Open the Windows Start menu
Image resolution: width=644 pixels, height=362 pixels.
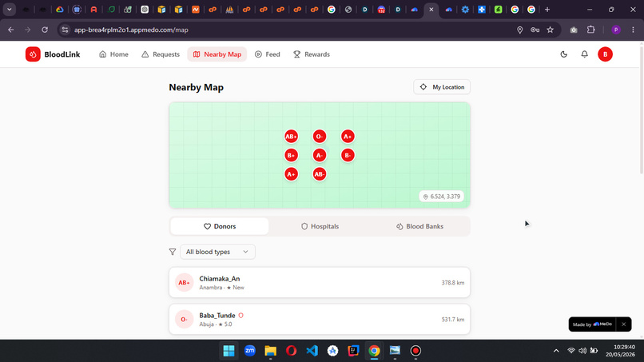pyautogui.click(x=229, y=351)
